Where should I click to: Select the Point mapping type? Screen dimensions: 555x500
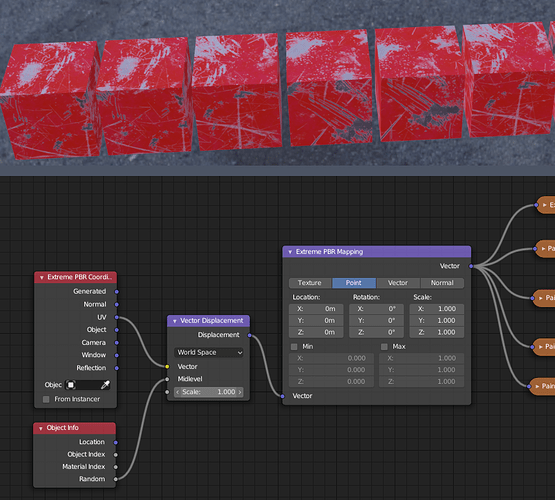(354, 283)
